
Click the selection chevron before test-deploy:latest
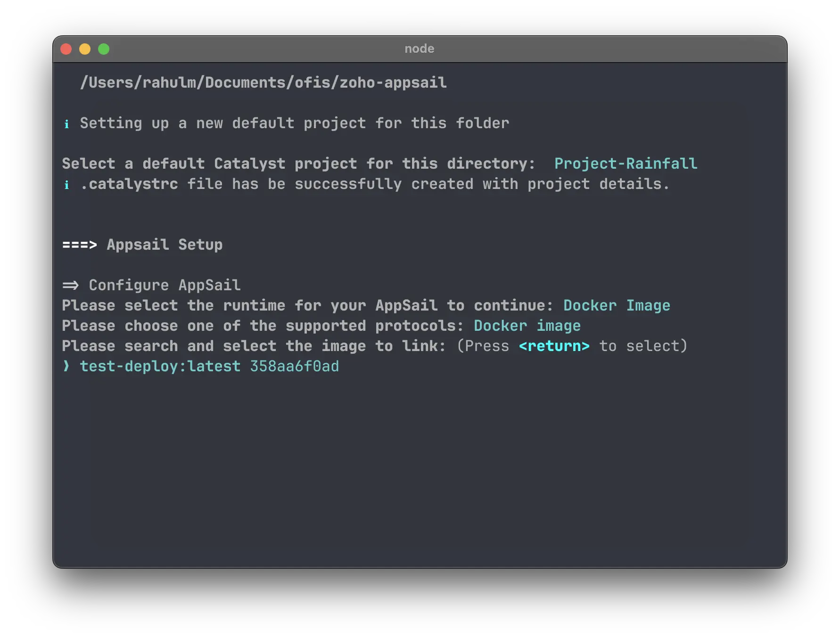66,366
